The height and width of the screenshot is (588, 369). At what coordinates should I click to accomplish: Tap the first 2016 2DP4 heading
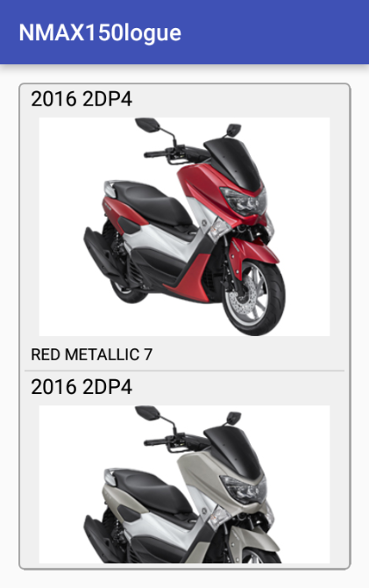82,99
